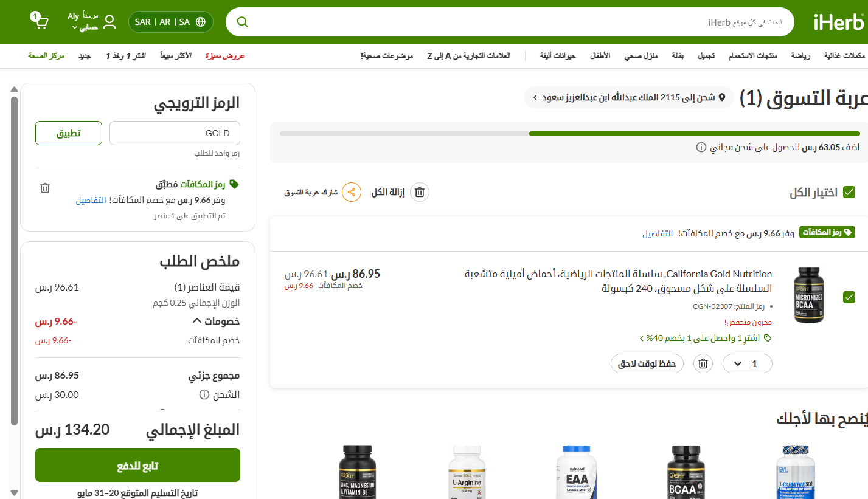This screenshot has height=499, width=868.
Task: Open recommended BCAA bottle thumbnail
Action: [x=687, y=472]
